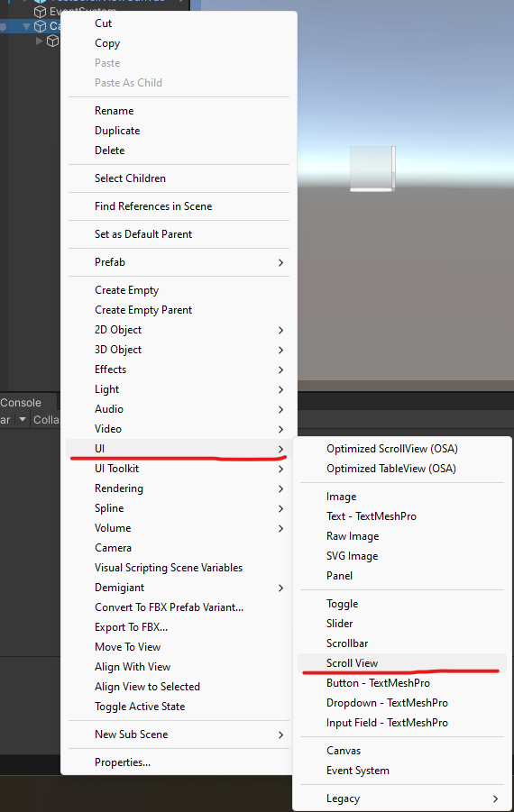Viewport: 514px width, 812px height.
Task: Expand the Legacy UI submenu
Action: (x=402, y=798)
